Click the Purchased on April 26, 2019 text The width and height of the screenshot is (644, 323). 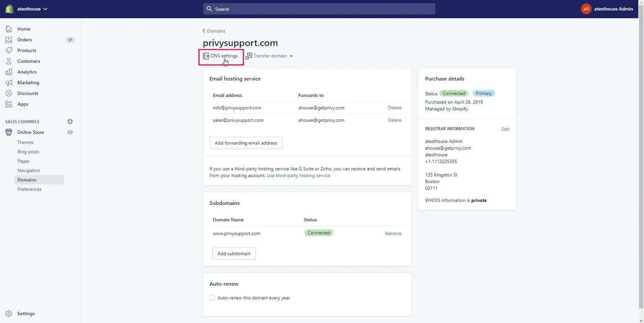click(454, 102)
